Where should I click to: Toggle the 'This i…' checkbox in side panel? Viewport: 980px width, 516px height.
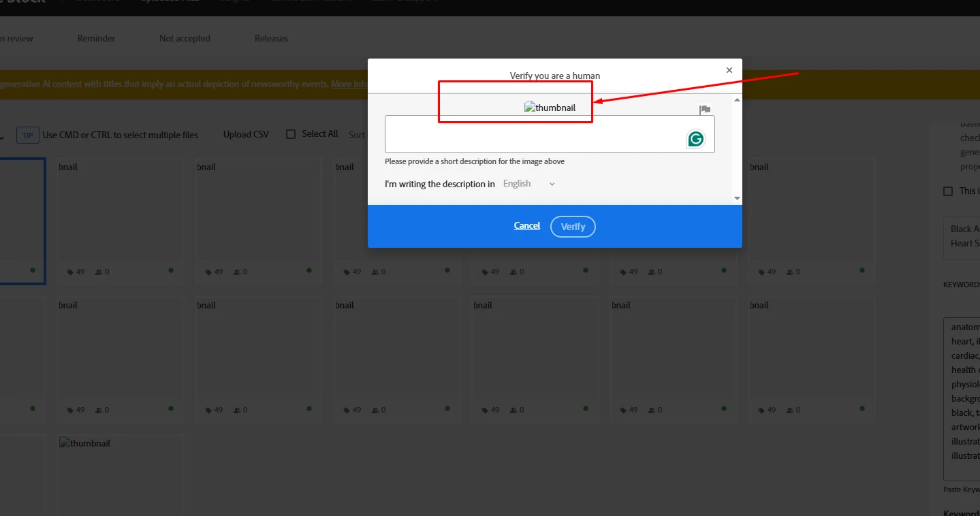point(948,191)
